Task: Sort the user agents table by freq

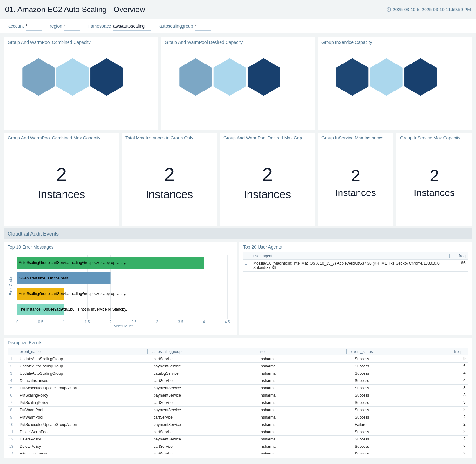Action: click(x=462, y=256)
